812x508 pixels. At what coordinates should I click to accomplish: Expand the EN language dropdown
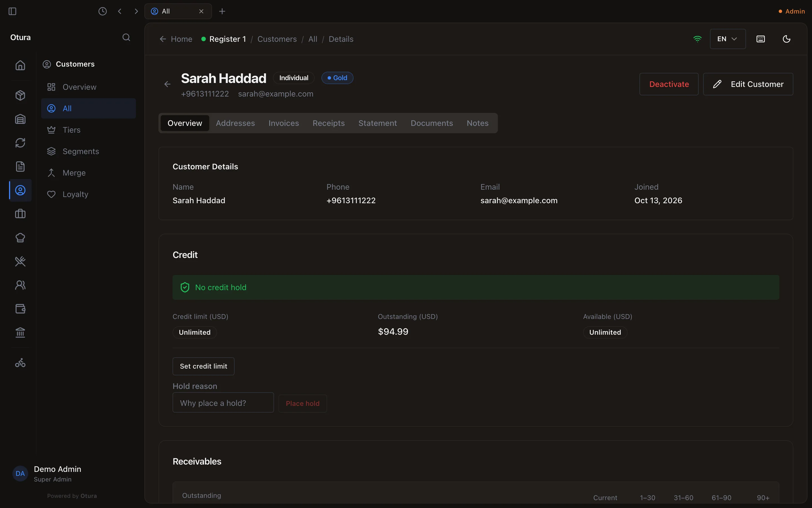point(727,39)
